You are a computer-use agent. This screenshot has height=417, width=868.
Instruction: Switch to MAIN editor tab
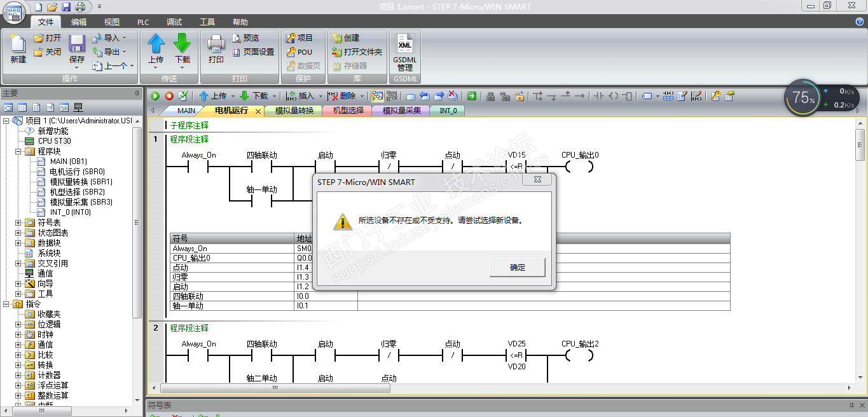click(186, 111)
